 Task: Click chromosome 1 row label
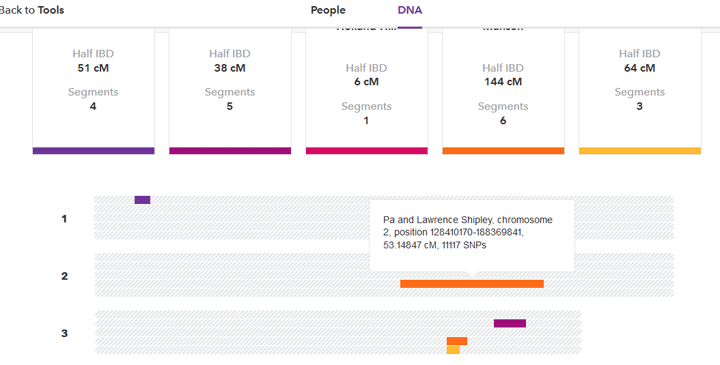(64, 219)
